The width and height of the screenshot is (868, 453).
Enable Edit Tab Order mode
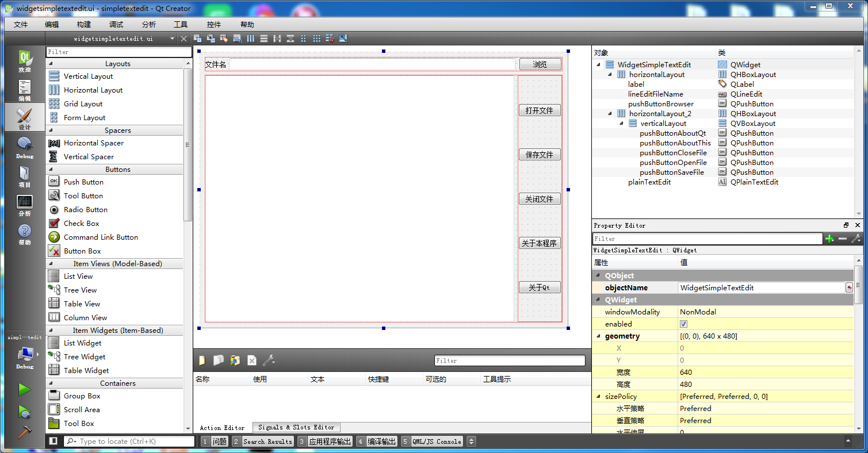pyautogui.click(x=237, y=38)
